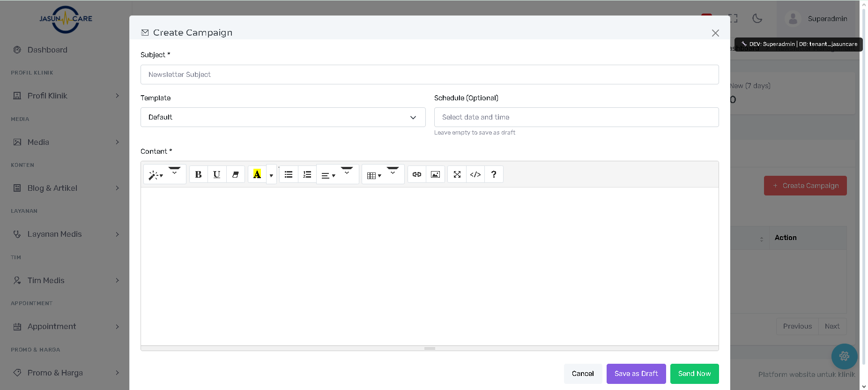Insert a link in content
Screen dimensions: 868x390
(417, 174)
